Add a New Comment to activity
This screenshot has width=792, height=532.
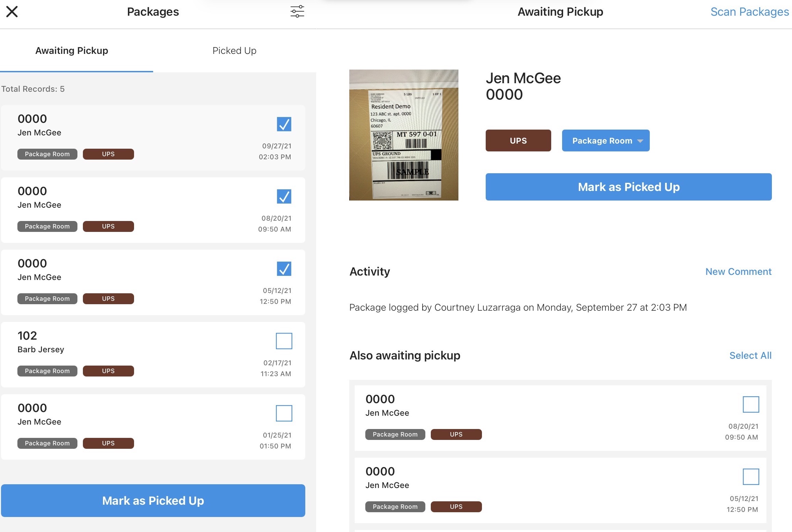[x=738, y=271]
